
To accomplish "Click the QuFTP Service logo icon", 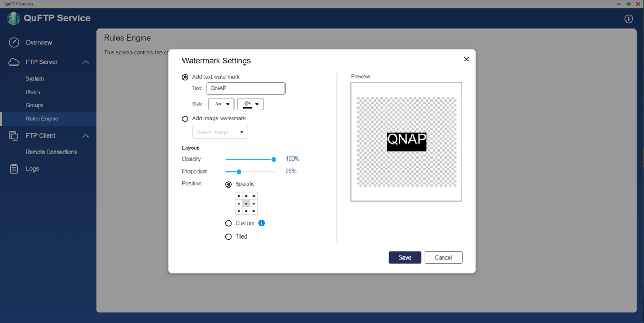I will click(x=13, y=18).
